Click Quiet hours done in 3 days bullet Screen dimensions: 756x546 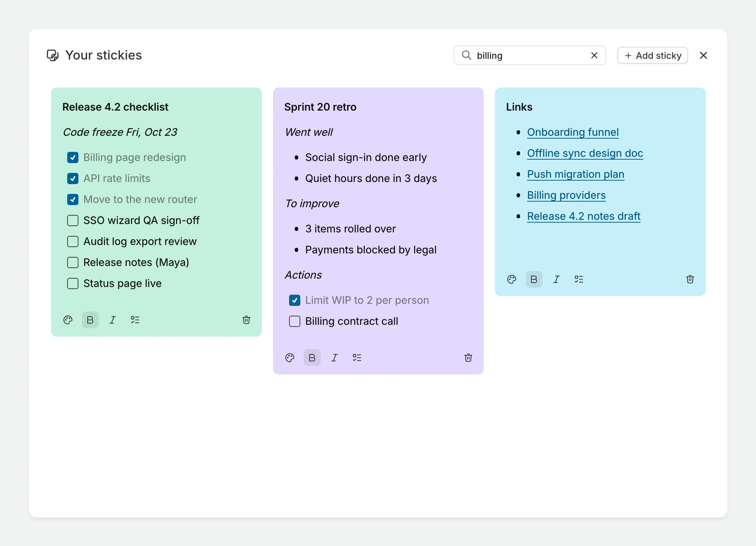tap(371, 178)
